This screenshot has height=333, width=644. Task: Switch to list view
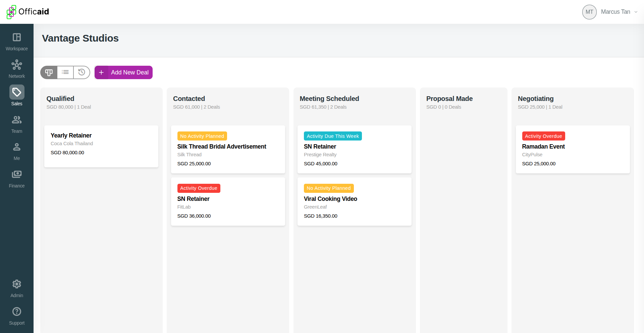[65, 72]
